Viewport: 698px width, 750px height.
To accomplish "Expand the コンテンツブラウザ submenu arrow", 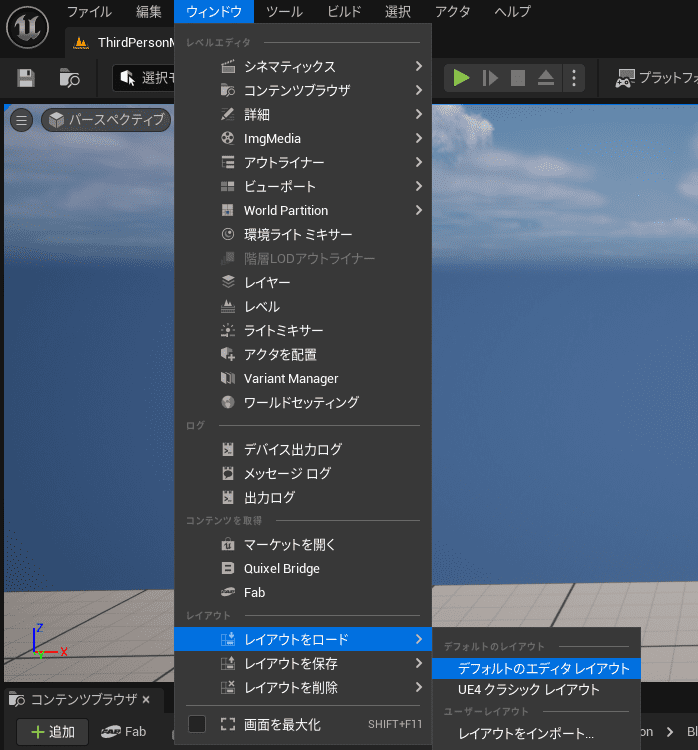I will pyautogui.click(x=419, y=90).
